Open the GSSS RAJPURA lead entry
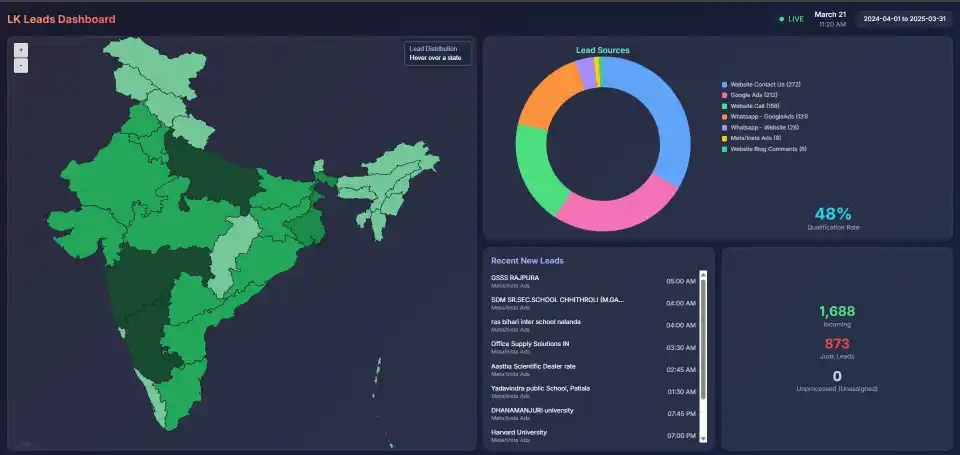Screen dimensions: 960x455 pyautogui.click(x=593, y=281)
